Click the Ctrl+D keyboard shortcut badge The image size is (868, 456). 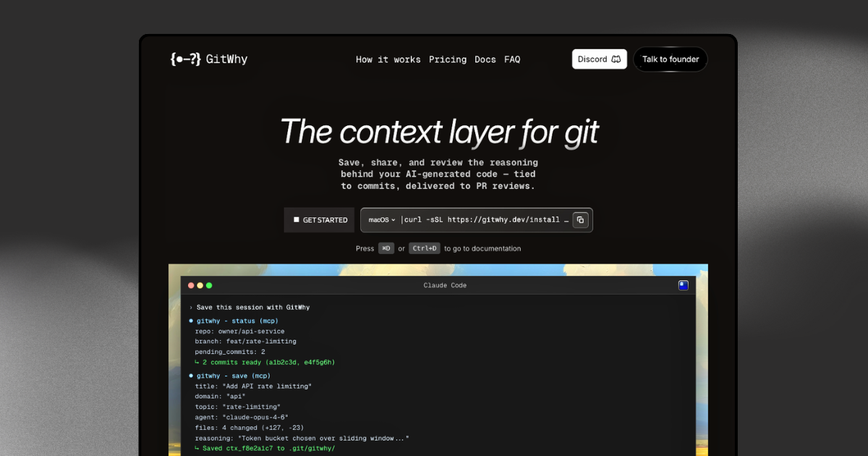425,248
